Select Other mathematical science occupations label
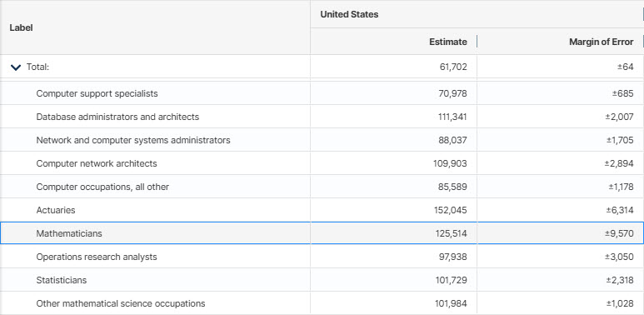The width and height of the screenshot is (644, 315). point(121,303)
